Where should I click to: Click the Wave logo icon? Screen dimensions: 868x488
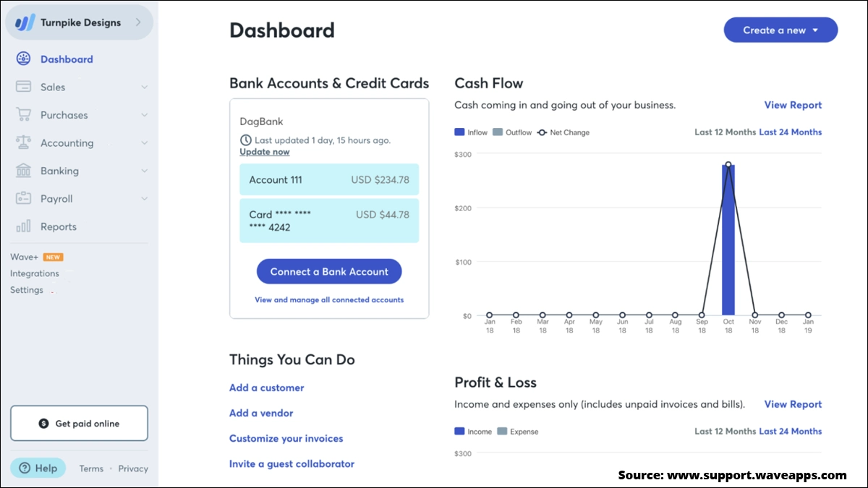pos(25,22)
